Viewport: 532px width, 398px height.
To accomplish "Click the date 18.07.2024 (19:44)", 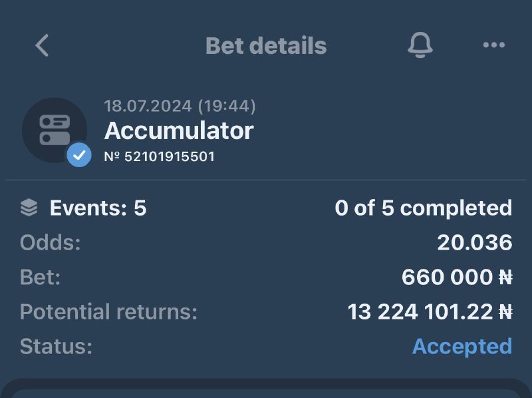I will [180, 106].
